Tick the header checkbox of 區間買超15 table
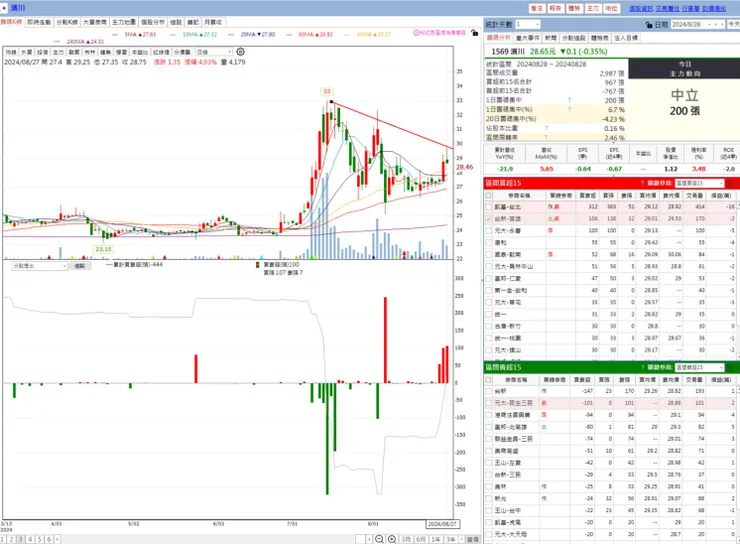This screenshot has height=544, width=740. pyautogui.click(x=488, y=195)
